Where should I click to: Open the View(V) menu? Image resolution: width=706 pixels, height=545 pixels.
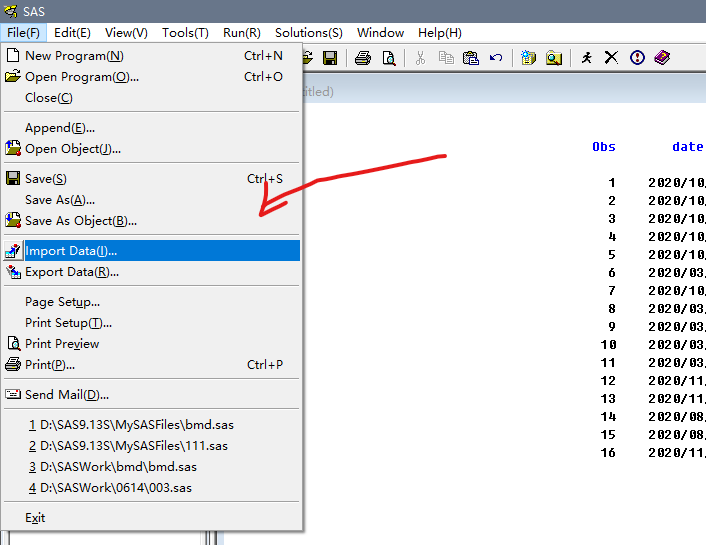point(126,33)
